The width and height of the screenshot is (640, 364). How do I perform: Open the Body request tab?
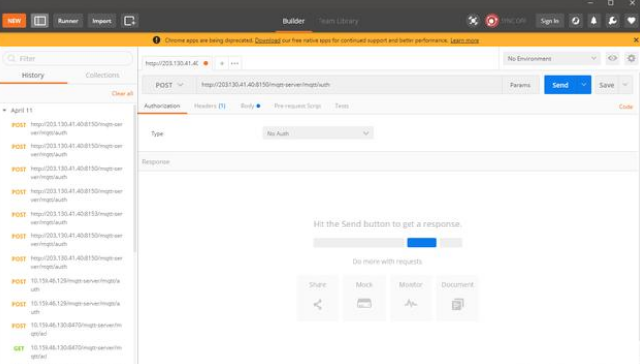click(250, 106)
